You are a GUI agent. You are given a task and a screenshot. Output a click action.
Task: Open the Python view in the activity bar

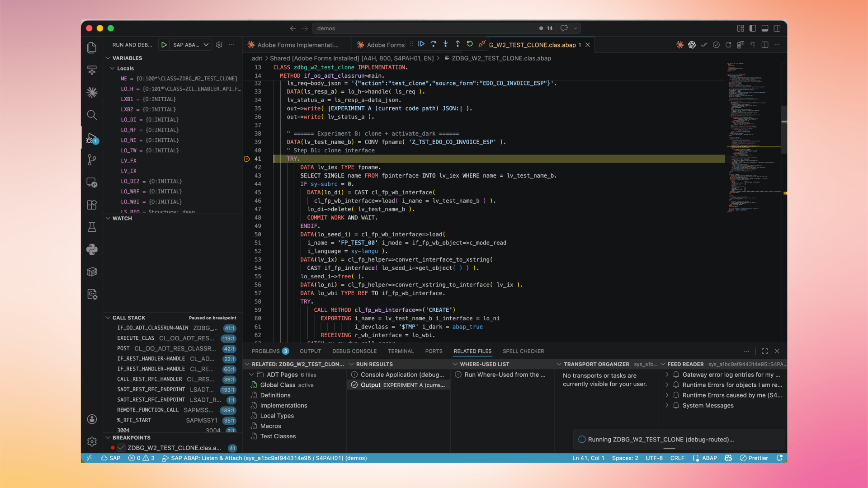[92, 249]
